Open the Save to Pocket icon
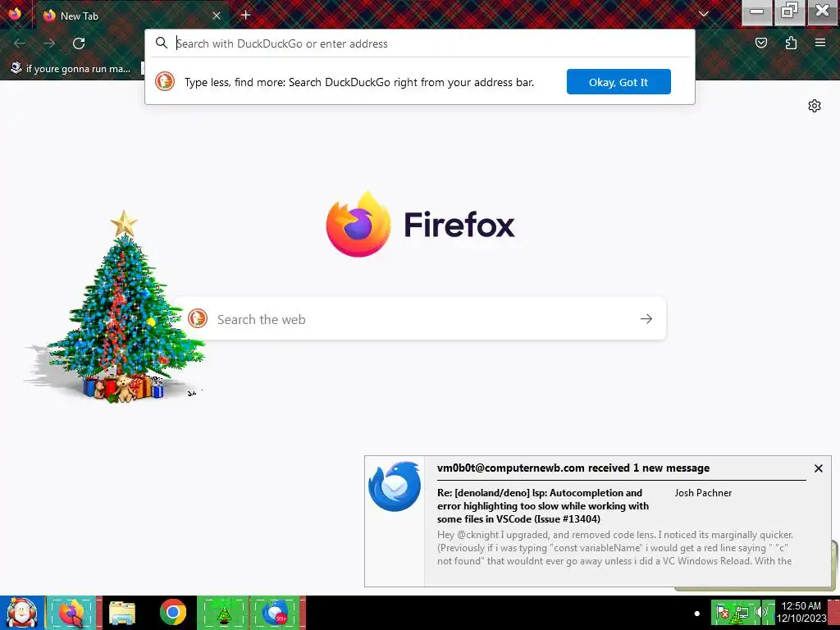This screenshot has width=840, height=630. point(760,43)
